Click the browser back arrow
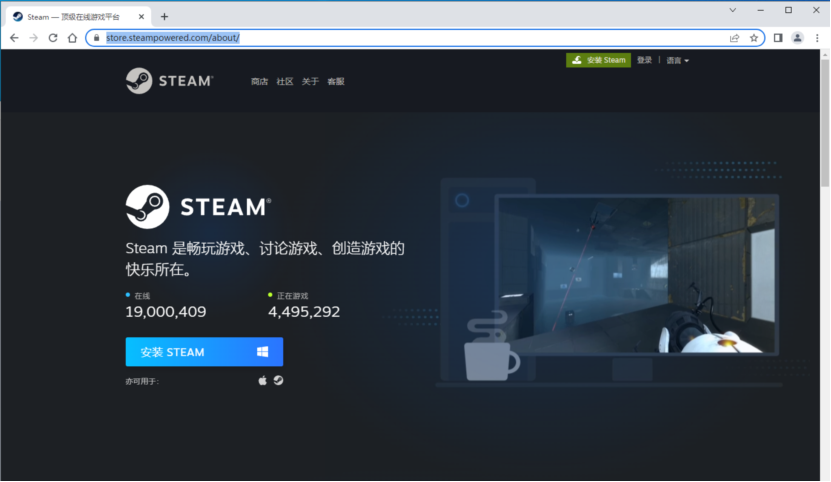The height and width of the screenshot is (482, 831). pos(14,38)
